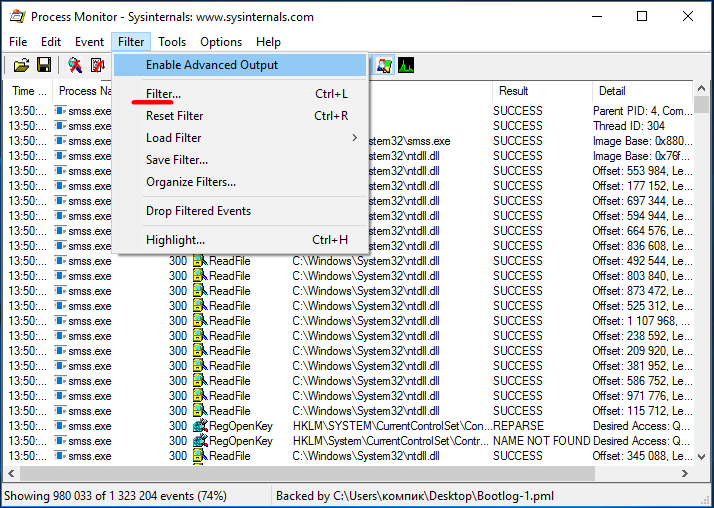Viewport: 714px width, 508px height.
Task: Click smss.exe process icon in Parent PID row
Action: coord(61,111)
